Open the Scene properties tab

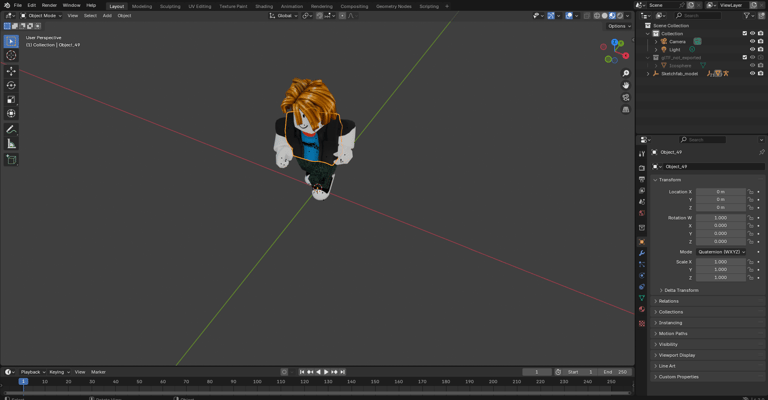point(642,202)
